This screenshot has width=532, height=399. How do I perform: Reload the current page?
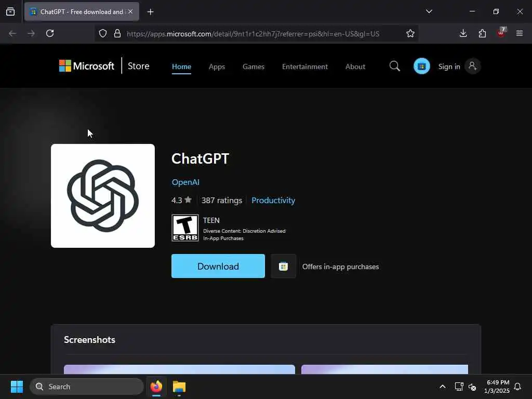(x=50, y=33)
